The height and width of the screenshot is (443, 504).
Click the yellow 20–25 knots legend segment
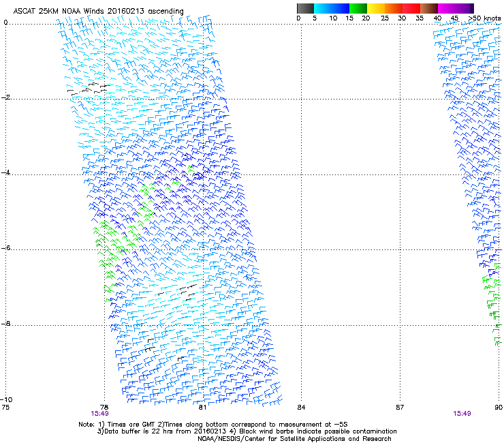point(376,8)
